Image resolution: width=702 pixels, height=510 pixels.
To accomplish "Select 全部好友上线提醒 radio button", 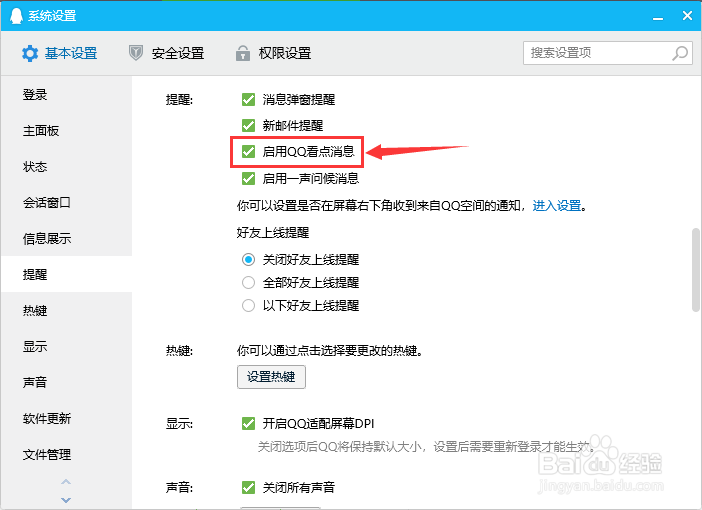I will 248,283.
